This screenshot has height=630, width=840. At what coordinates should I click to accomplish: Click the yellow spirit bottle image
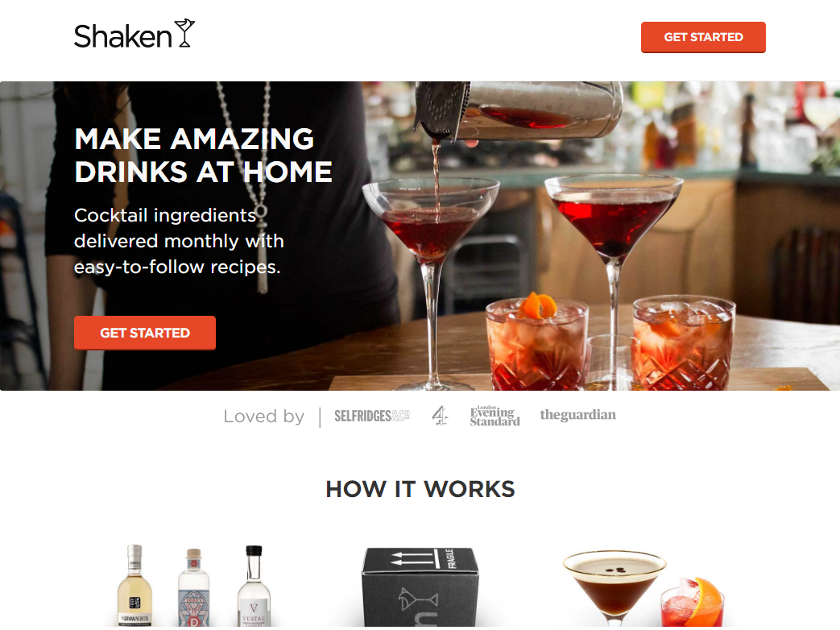click(x=134, y=586)
